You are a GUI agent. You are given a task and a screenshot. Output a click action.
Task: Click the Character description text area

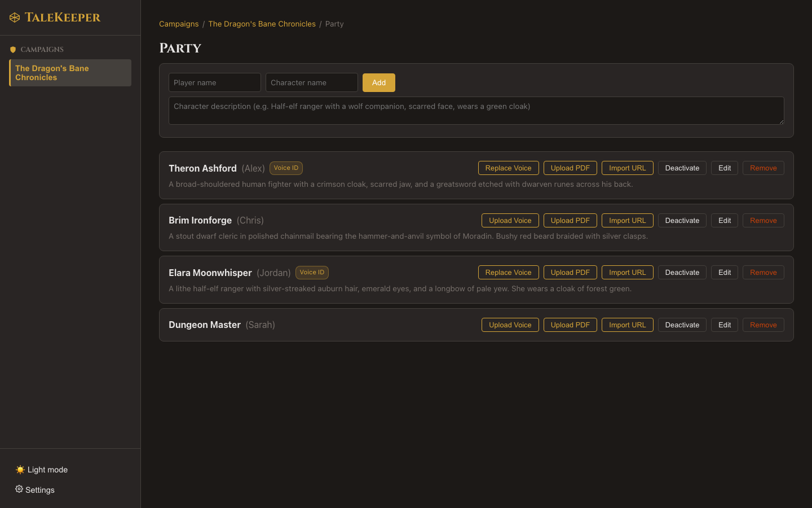point(476,111)
